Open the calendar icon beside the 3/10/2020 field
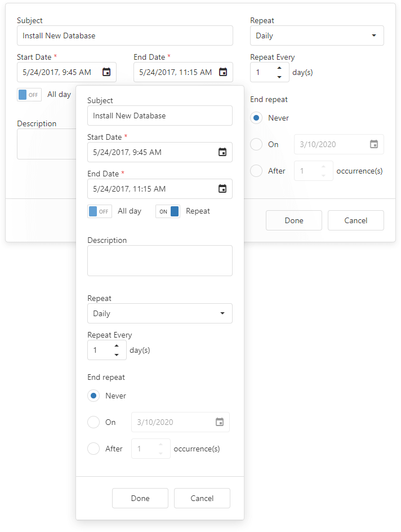The height and width of the screenshot is (532, 401). [373, 144]
